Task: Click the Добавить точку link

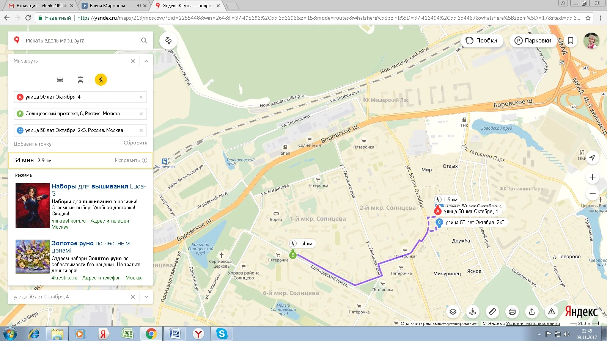Action: (33, 144)
